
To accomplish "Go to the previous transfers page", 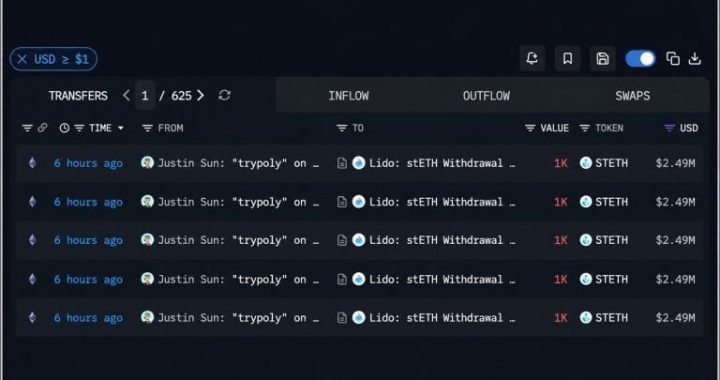I will pyautogui.click(x=127, y=95).
